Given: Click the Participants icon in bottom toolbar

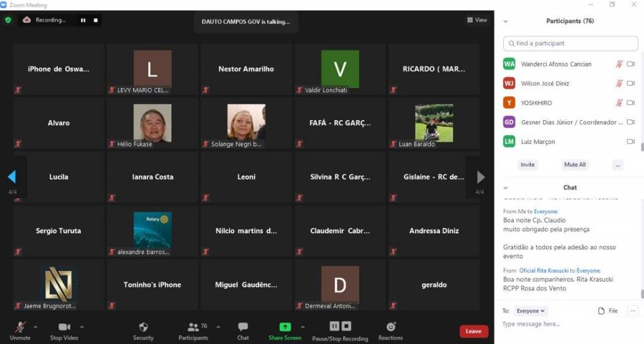Looking at the screenshot, I should (x=193, y=327).
